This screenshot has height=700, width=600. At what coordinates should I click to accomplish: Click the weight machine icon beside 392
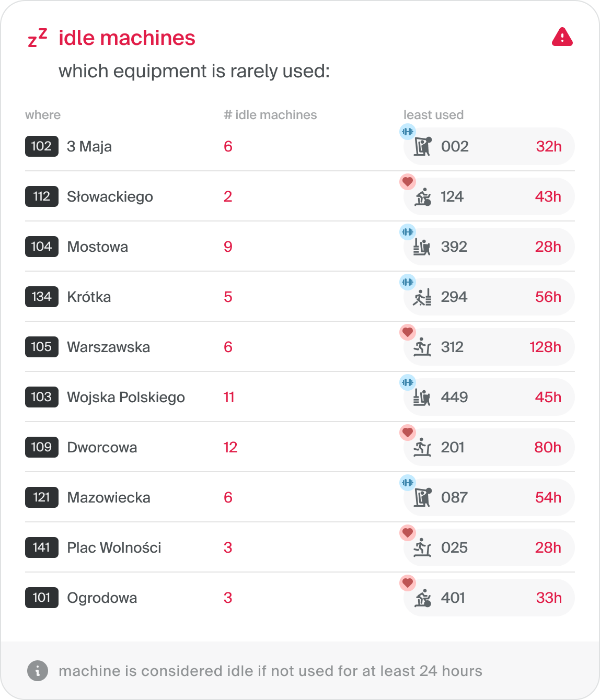[x=422, y=247]
